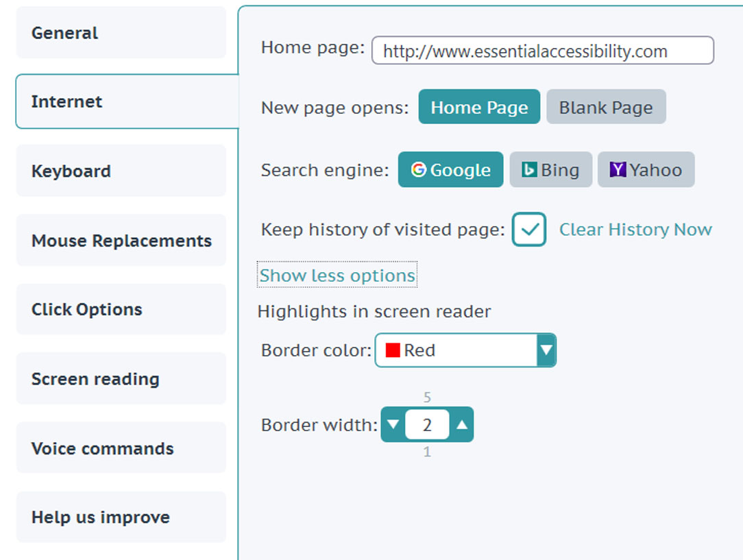The width and height of the screenshot is (743, 560).
Task: Set new page opens to Home Page
Action: [479, 107]
